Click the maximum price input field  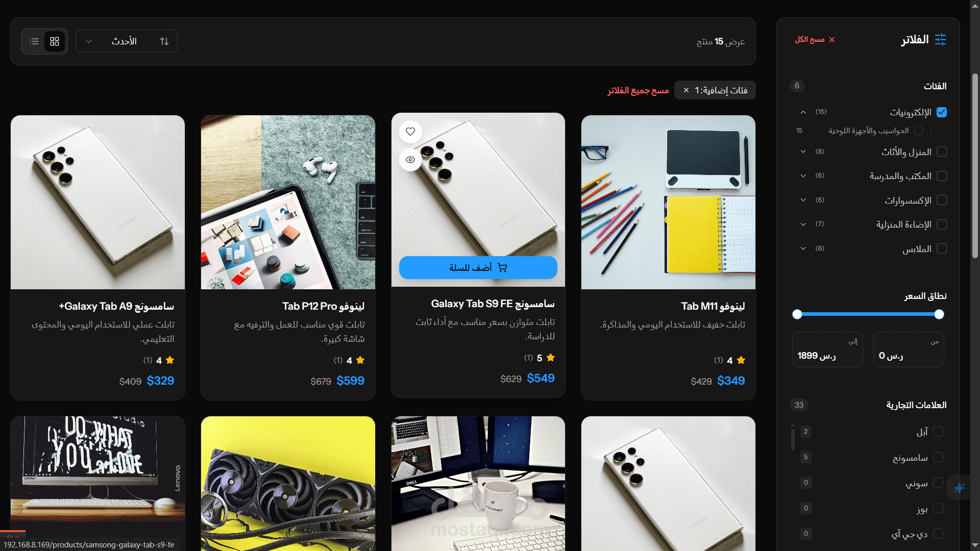[827, 349]
